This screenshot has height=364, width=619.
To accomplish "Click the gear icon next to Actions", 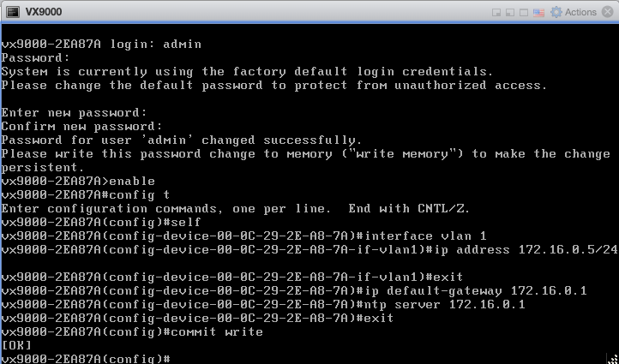I will pos(556,12).
